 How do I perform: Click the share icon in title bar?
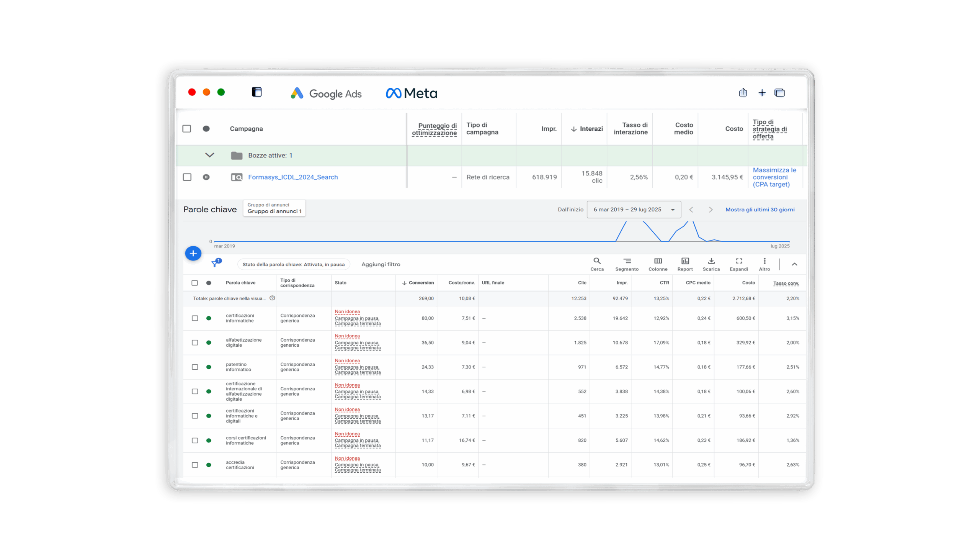(742, 93)
